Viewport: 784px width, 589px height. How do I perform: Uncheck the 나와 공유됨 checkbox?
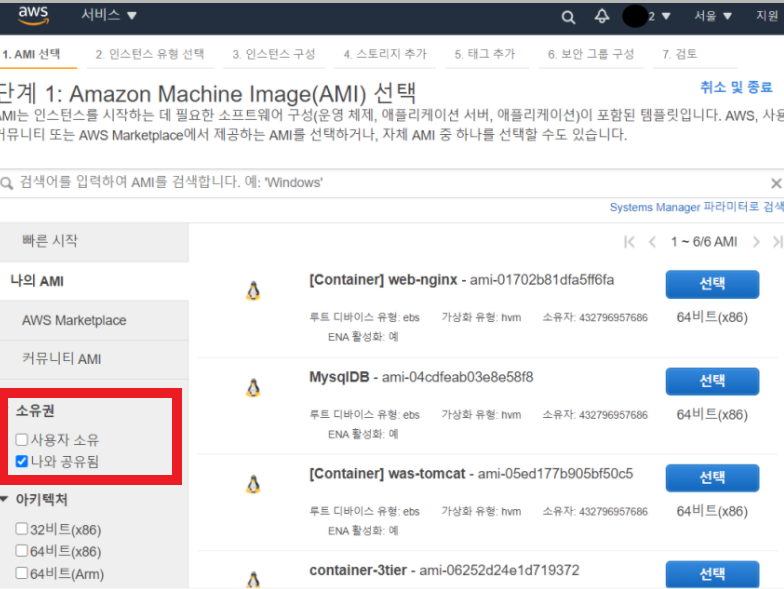point(22,461)
